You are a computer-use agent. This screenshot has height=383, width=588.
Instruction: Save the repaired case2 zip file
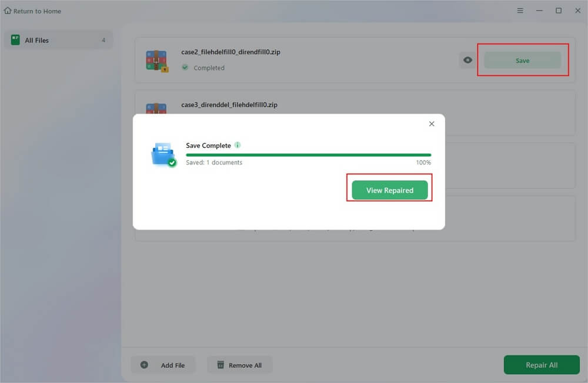pyautogui.click(x=522, y=61)
